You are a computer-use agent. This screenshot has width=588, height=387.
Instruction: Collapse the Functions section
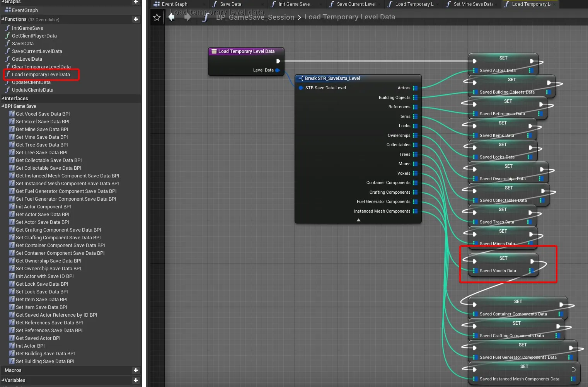(x=3, y=19)
